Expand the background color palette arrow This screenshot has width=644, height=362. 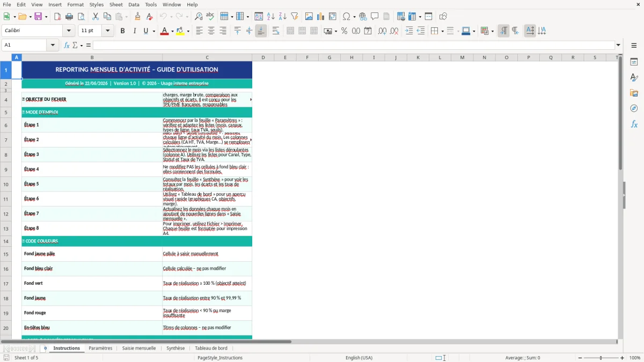[188, 31]
